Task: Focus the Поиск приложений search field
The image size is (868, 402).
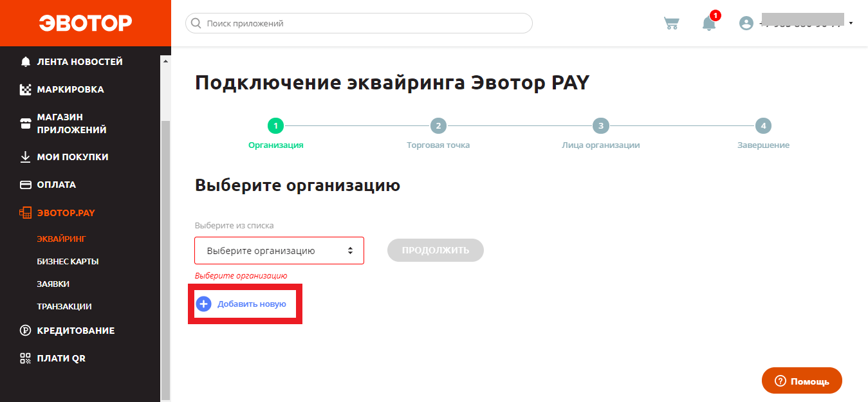Action: click(359, 23)
